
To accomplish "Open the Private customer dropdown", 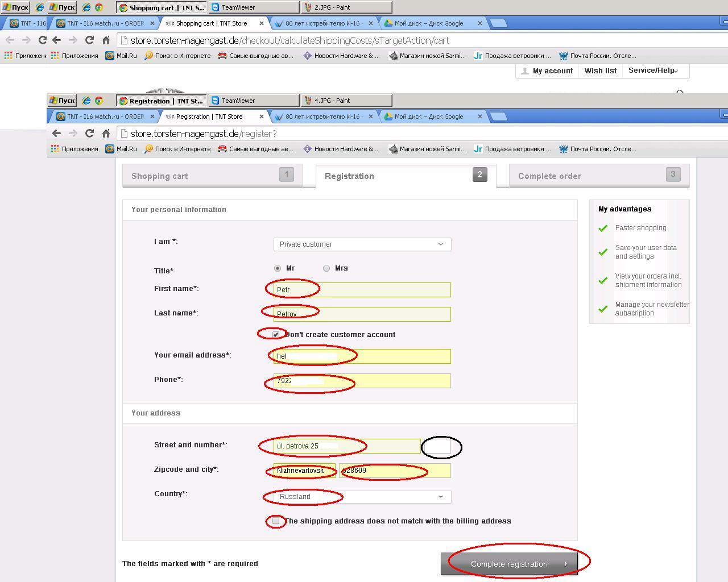I will point(362,244).
